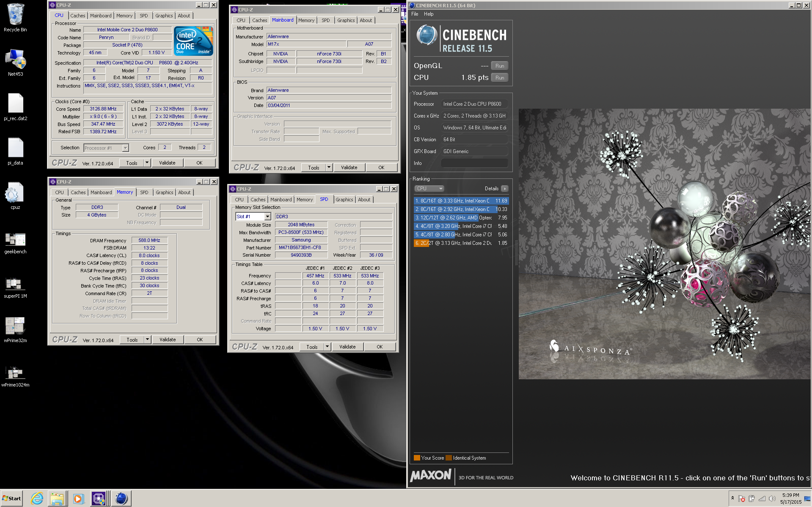812x507 pixels.
Task: Launch the cpuz desktop icon
Action: pyautogui.click(x=15, y=195)
